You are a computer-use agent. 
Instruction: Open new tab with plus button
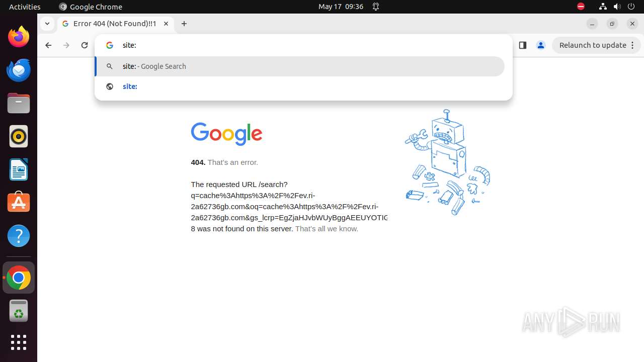click(x=184, y=24)
